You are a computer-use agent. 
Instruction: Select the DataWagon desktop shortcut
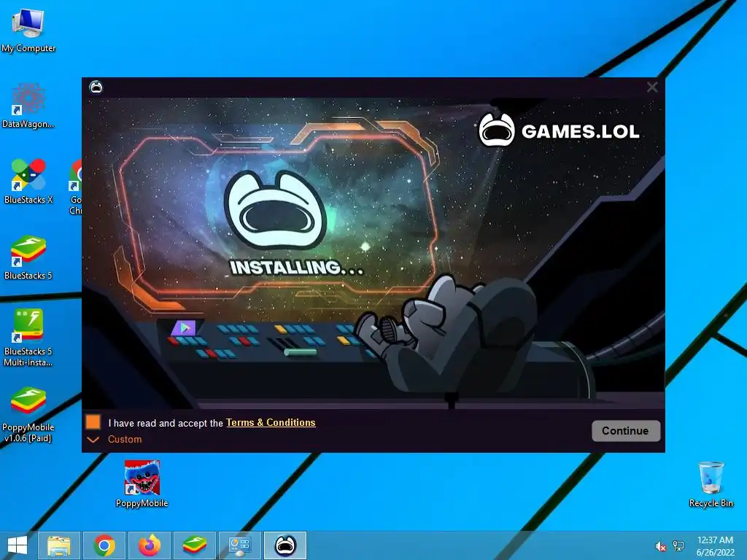pyautogui.click(x=28, y=106)
